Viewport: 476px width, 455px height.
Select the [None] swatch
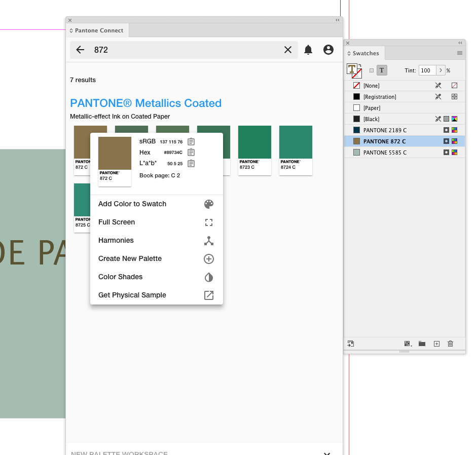click(x=405, y=86)
